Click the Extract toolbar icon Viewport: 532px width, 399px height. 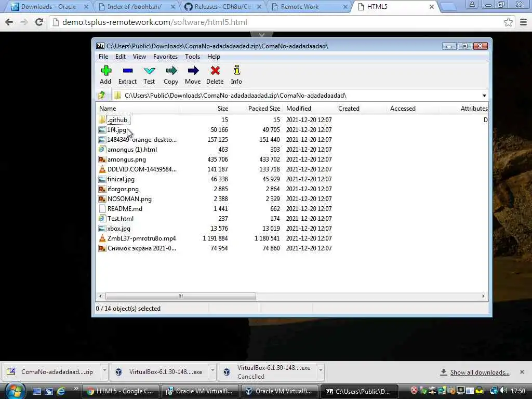pos(128,71)
